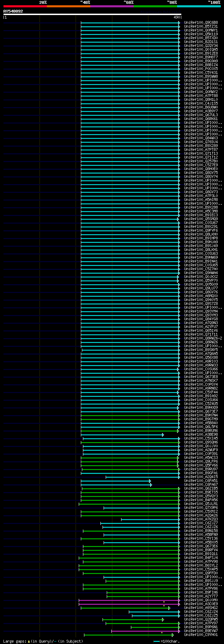Click the cyan bar for UniRef100_A7KZQ3
The image size is (224, 644).
pos(150,519)
